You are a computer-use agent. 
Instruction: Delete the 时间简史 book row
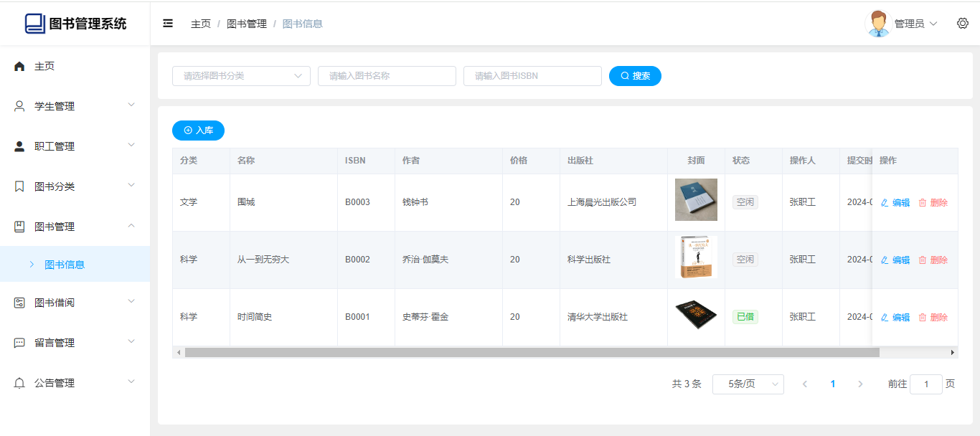933,318
